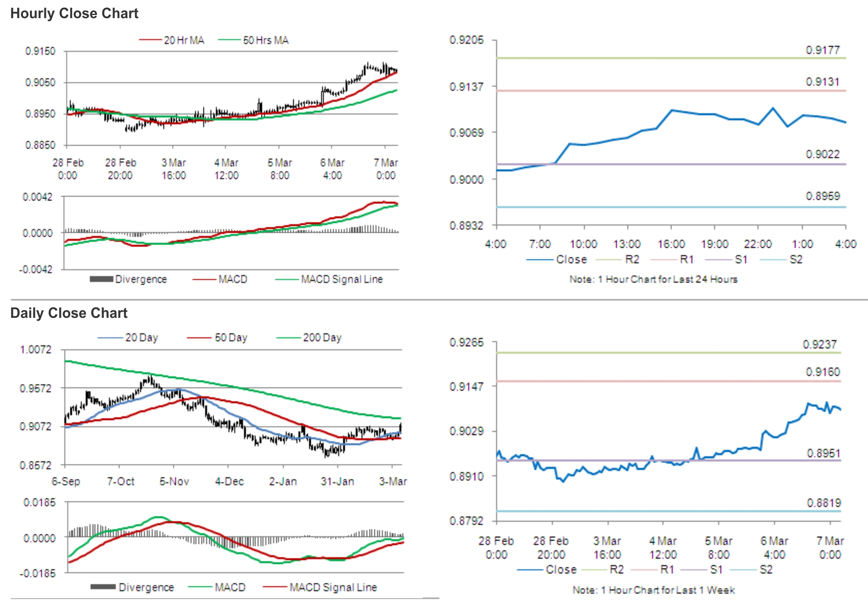Click the R2 value 0.9177

[x=823, y=50]
